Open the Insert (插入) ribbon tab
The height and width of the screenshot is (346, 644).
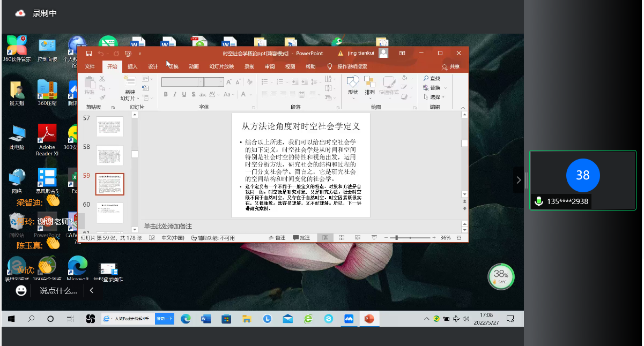click(x=132, y=67)
